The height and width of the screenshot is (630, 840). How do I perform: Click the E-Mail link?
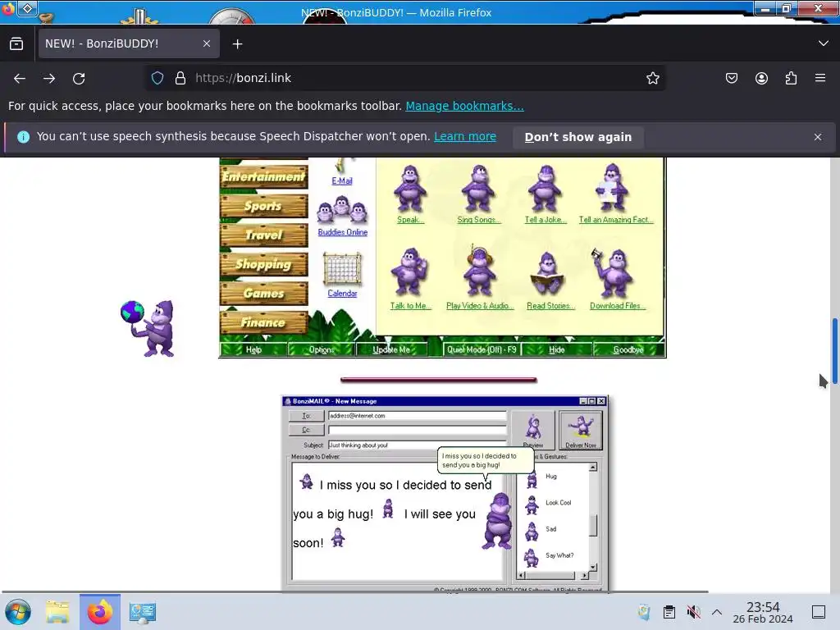click(342, 181)
